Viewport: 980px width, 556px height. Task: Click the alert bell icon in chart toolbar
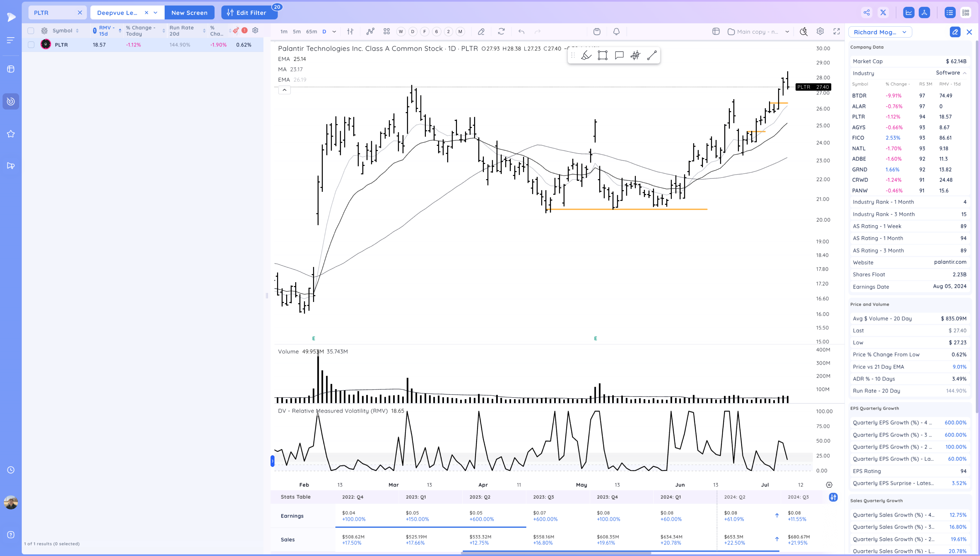(616, 32)
